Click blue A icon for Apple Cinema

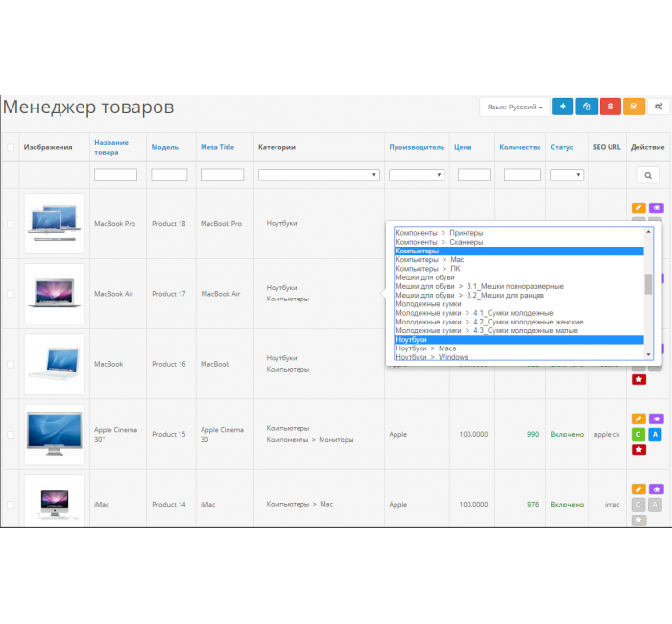(x=656, y=434)
